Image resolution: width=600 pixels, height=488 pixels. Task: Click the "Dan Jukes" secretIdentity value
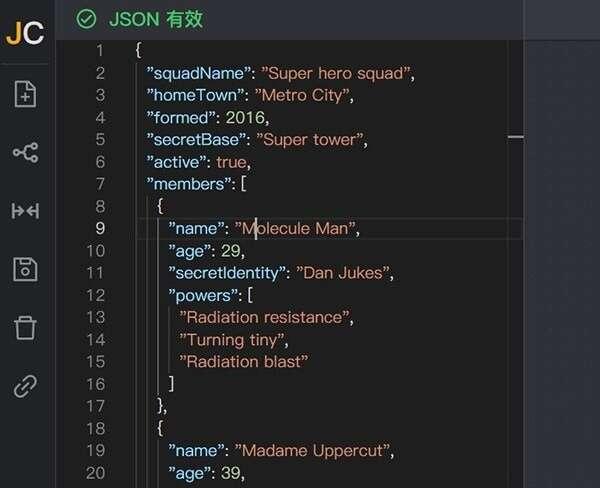[347, 272]
